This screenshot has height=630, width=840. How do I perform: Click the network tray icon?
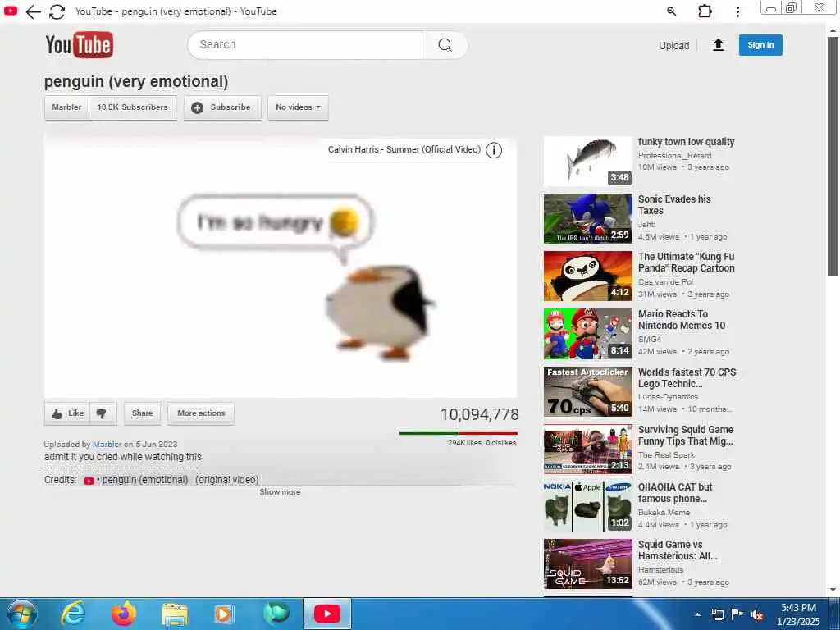(x=717, y=614)
